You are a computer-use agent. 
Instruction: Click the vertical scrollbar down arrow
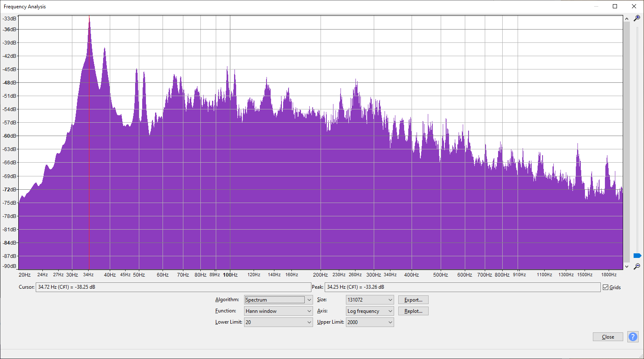click(627, 266)
